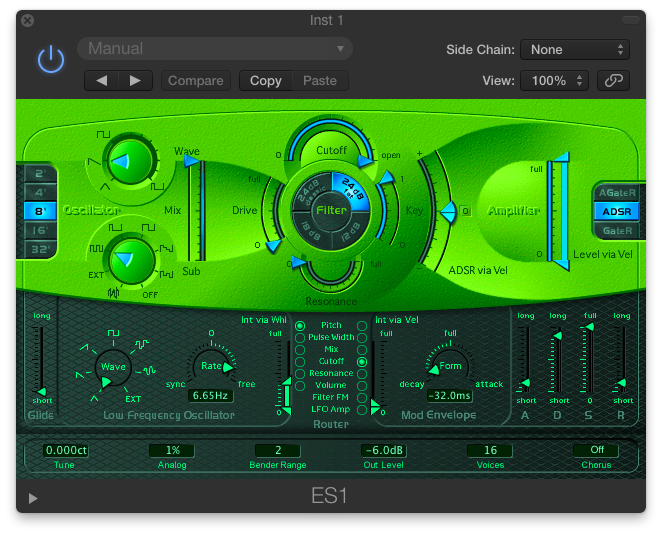Image resolution: width=662 pixels, height=535 pixels.
Task: Select LFO square wave icon
Action: pos(113,333)
